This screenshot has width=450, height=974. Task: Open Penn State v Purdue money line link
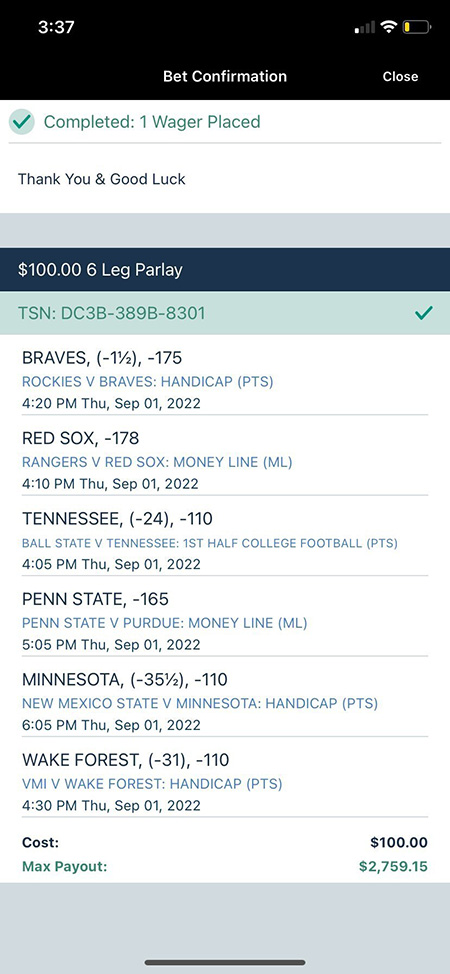[x=164, y=623]
